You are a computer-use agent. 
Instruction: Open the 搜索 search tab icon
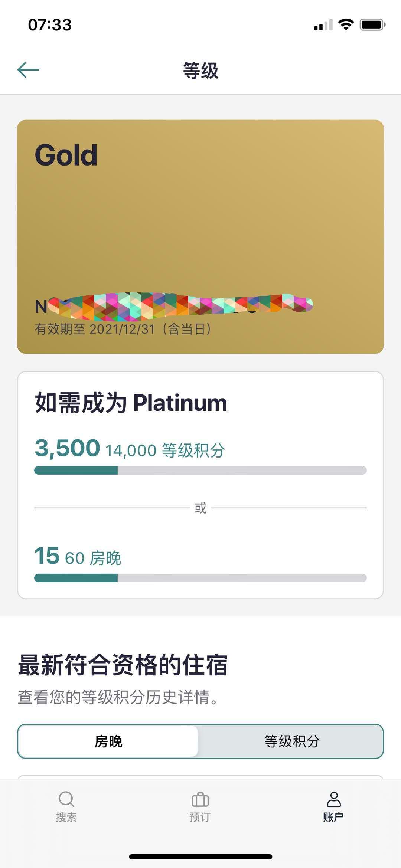tap(66, 799)
